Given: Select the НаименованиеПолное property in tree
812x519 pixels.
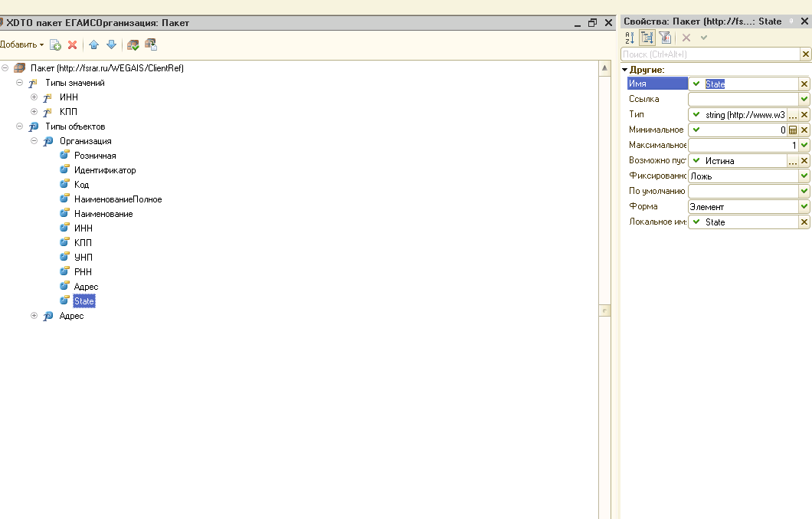Looking at the screenshot, I should (x=118, y=199).
